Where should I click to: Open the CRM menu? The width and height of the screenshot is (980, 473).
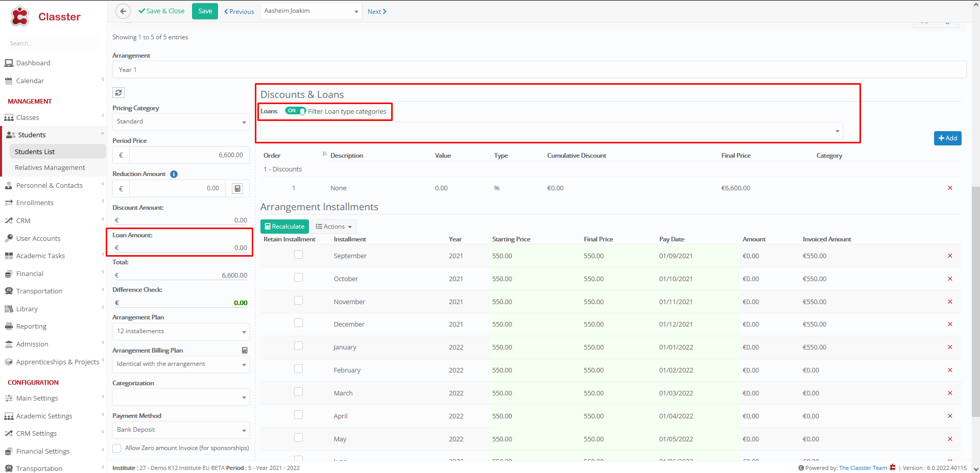53,220
